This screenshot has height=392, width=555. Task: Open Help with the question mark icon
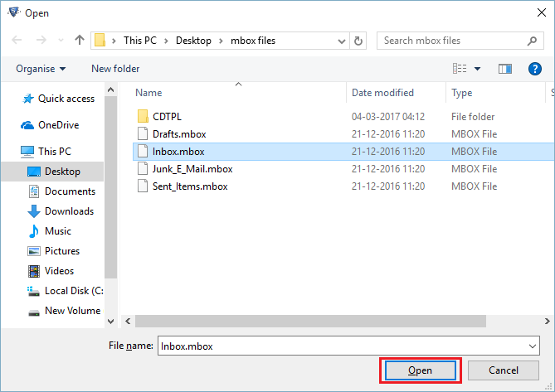tap(535, 69)
